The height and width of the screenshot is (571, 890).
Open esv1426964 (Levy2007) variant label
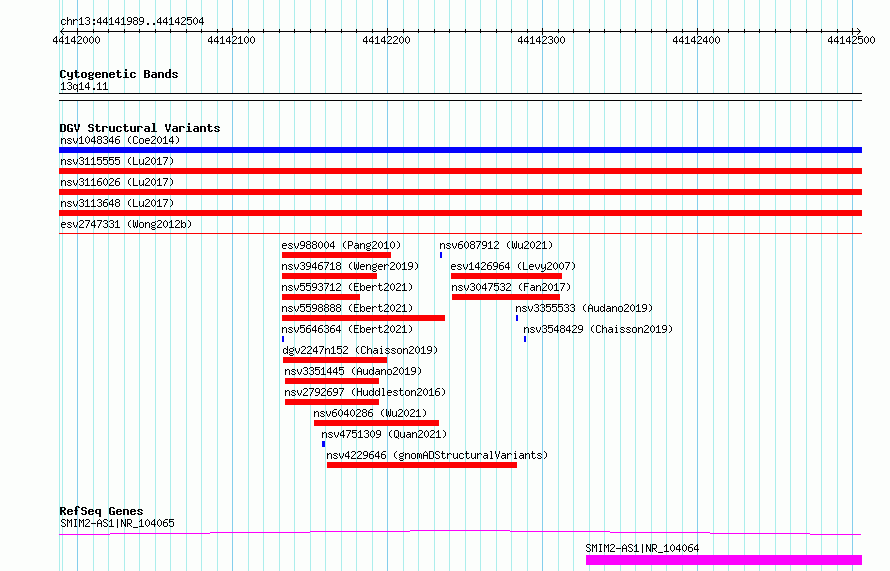click(513, 266)
